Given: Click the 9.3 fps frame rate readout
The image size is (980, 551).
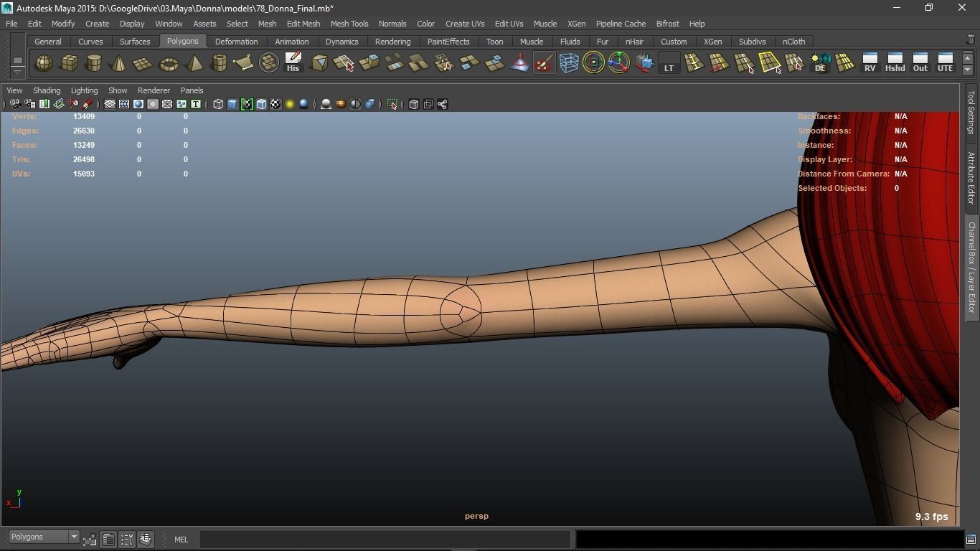Looking at the screenshot, I should 931,517.
